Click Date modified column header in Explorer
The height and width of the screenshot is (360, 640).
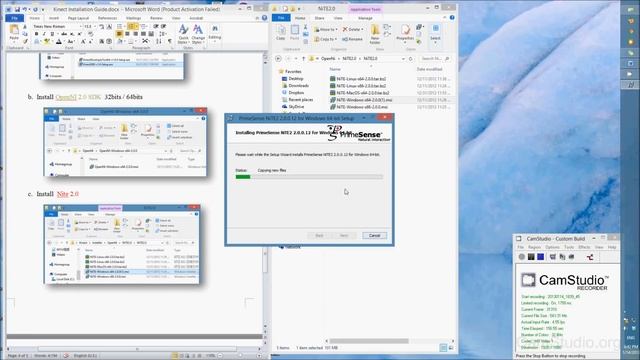pyautogui.click(x=429, y=69)
